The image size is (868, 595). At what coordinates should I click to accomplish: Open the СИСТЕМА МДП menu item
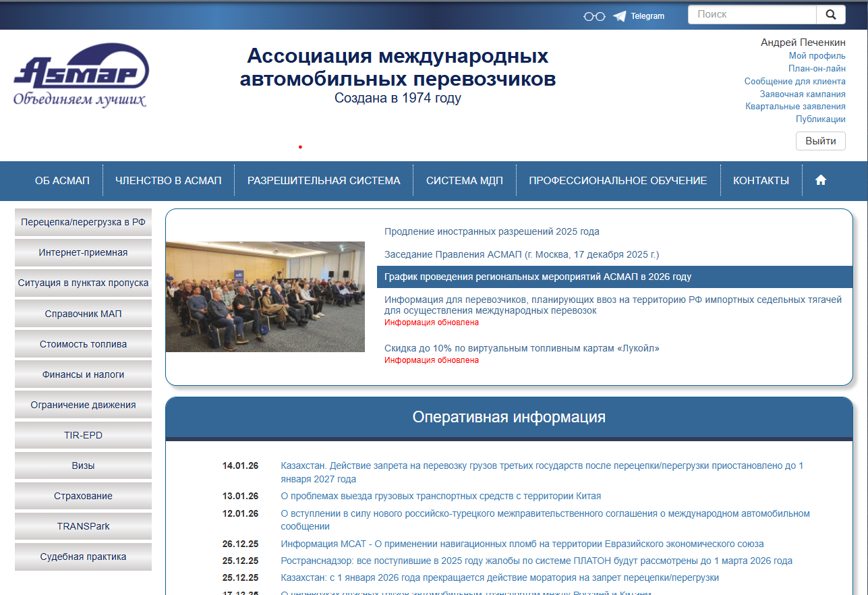click(464, 180)
